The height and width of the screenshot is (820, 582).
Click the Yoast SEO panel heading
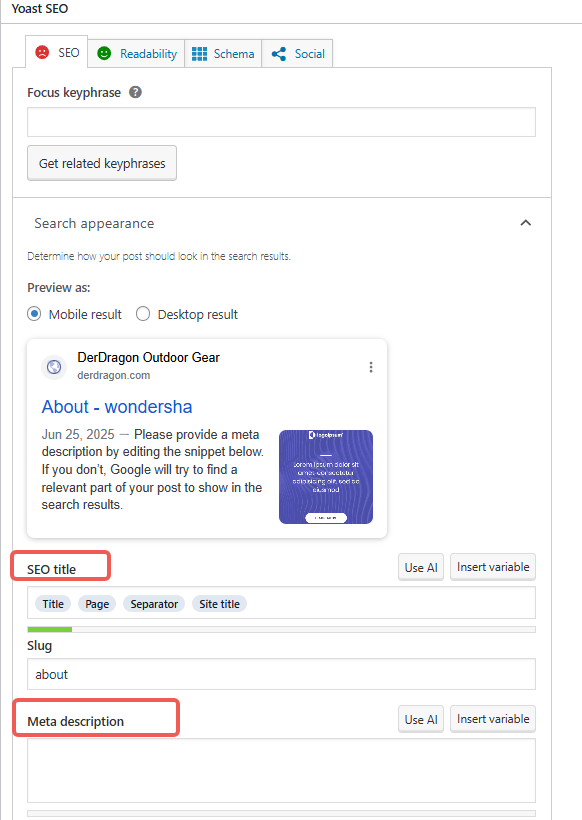pos(40,8)
